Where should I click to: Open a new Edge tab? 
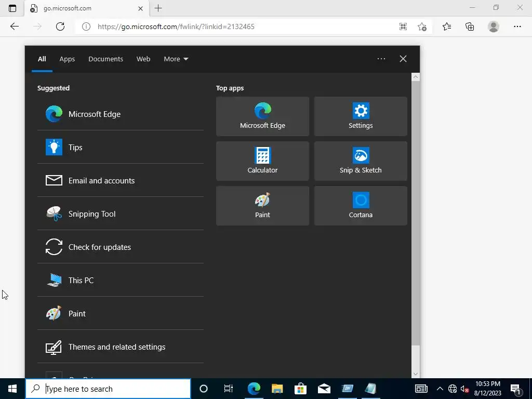pos(158,8)
